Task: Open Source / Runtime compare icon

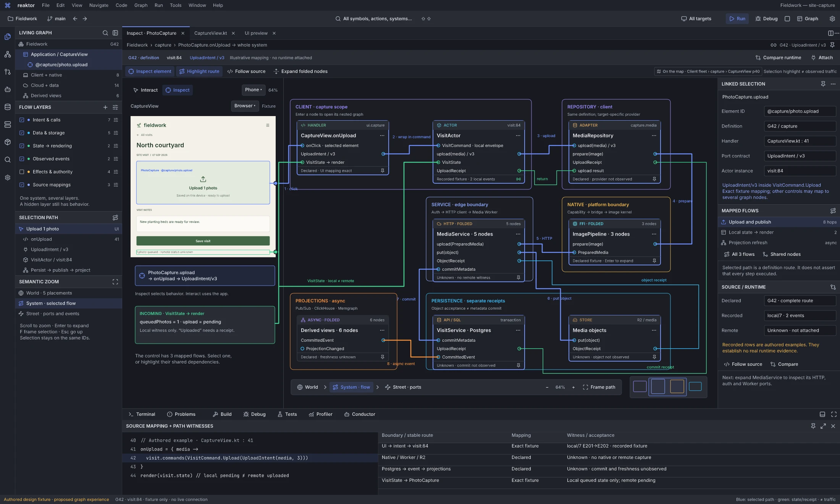Action: (833, 287)
